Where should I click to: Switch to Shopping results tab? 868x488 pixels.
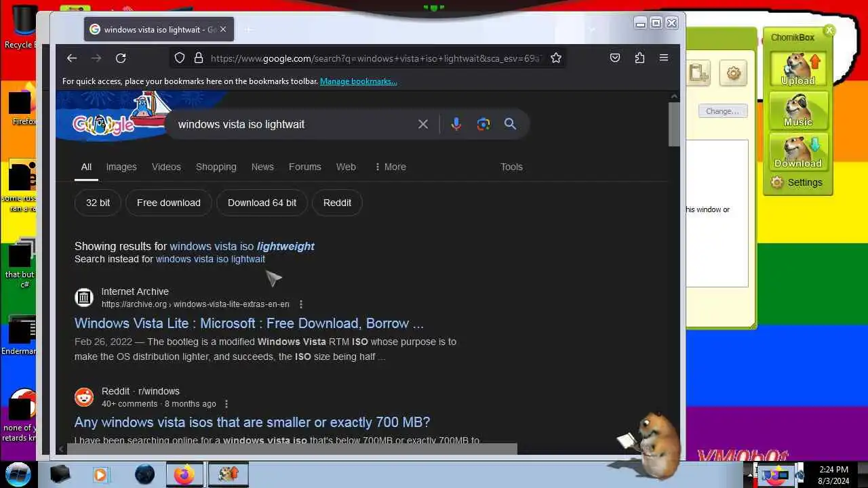click(x=216, y=167)
